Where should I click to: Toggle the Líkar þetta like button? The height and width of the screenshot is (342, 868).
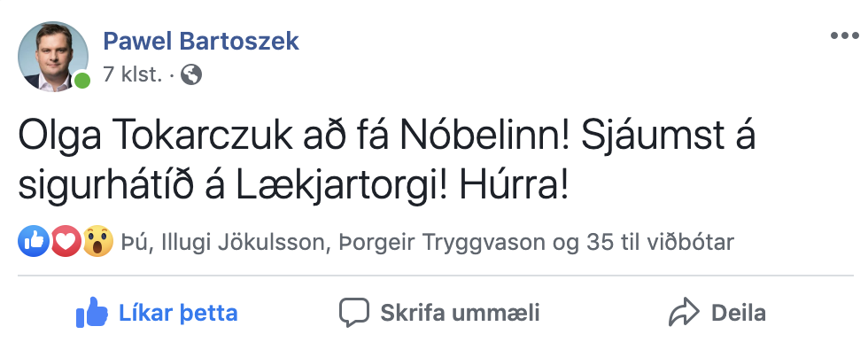click(x=157, y=313)
